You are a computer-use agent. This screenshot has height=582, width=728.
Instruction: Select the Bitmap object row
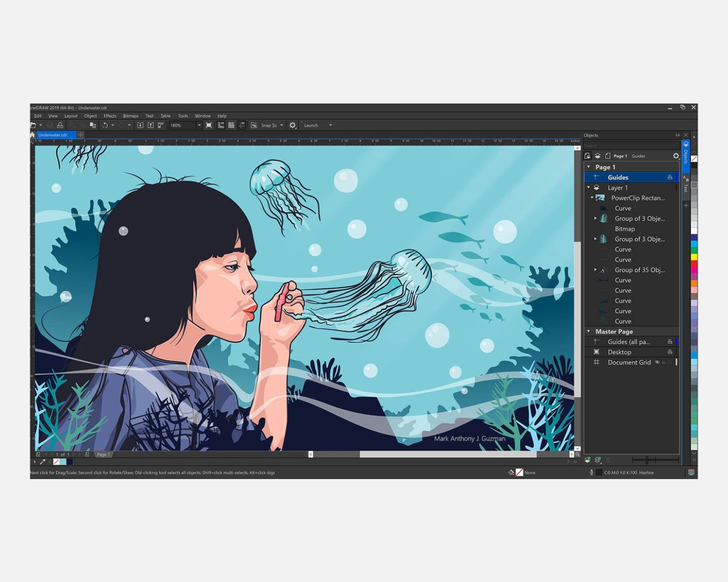click(631, 229)
